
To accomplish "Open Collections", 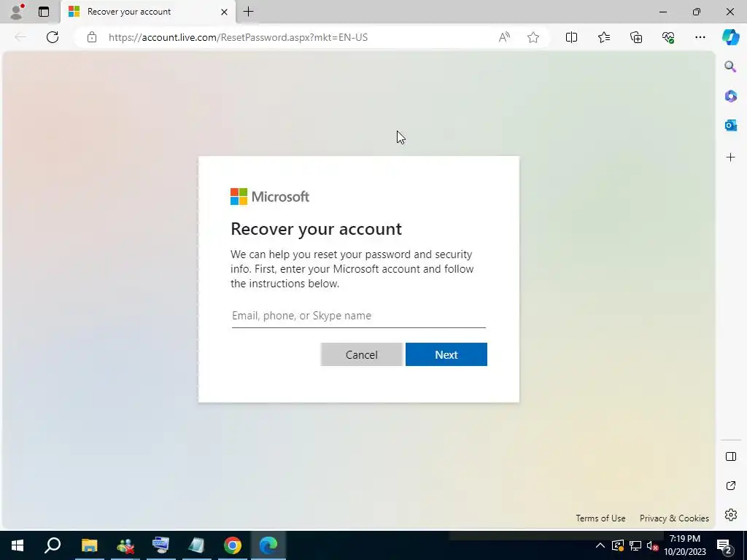I will pos(636,37).
